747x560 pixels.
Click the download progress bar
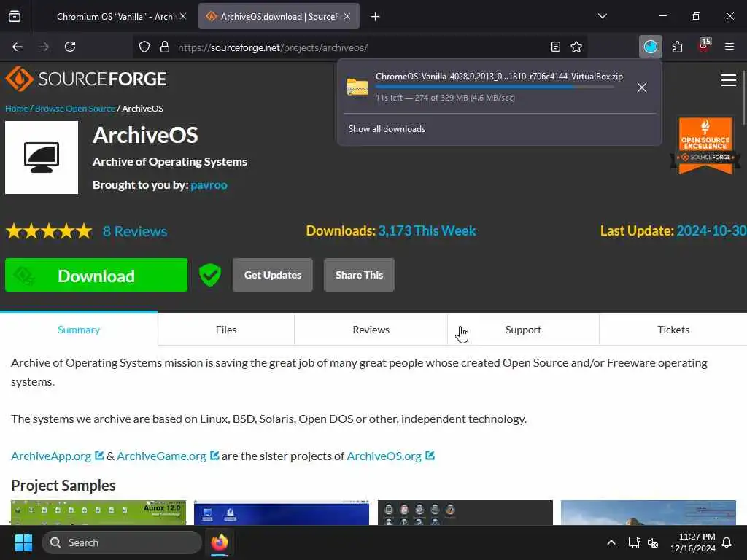pyautogui.click(x=495, y=87)
